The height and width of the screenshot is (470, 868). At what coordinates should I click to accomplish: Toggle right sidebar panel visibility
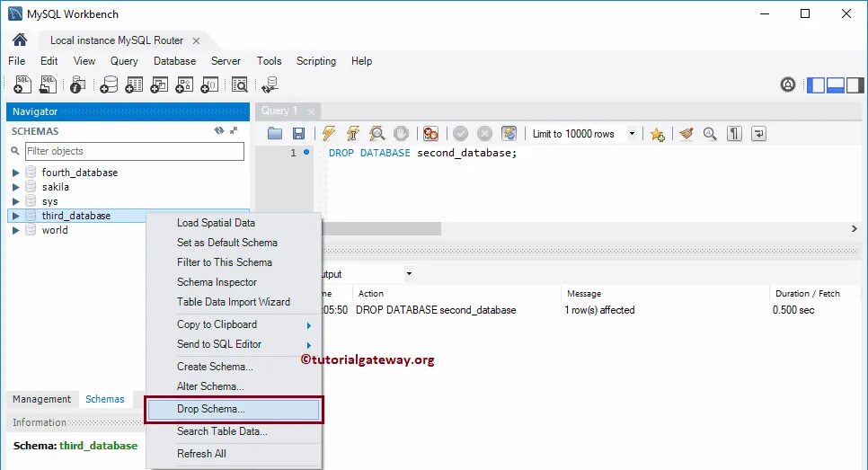[x=855, y=85]
